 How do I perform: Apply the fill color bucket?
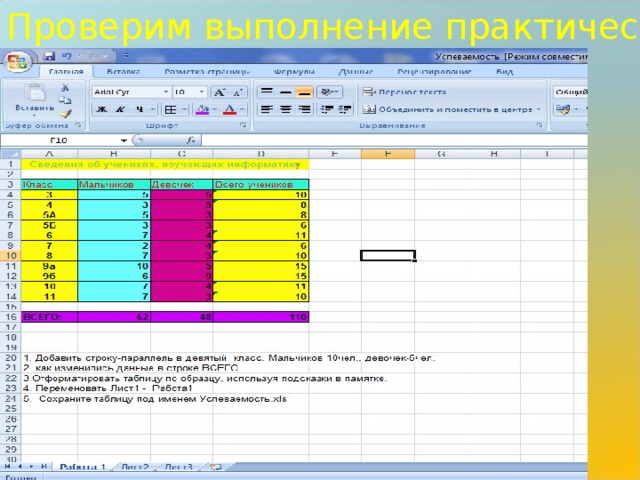(x=202, y=109)
